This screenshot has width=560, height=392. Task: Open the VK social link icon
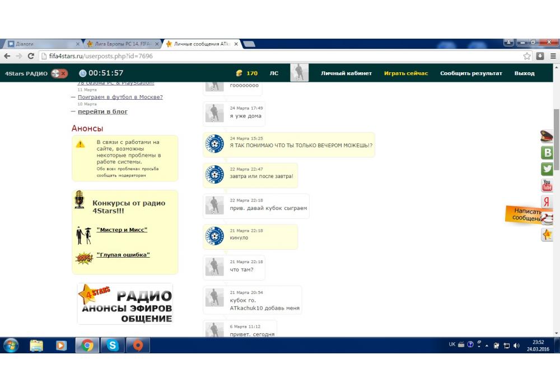pos(547,153)
